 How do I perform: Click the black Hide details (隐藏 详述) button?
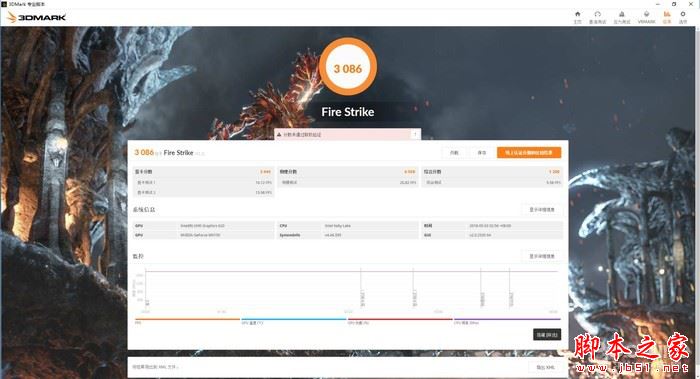[547, 334]
